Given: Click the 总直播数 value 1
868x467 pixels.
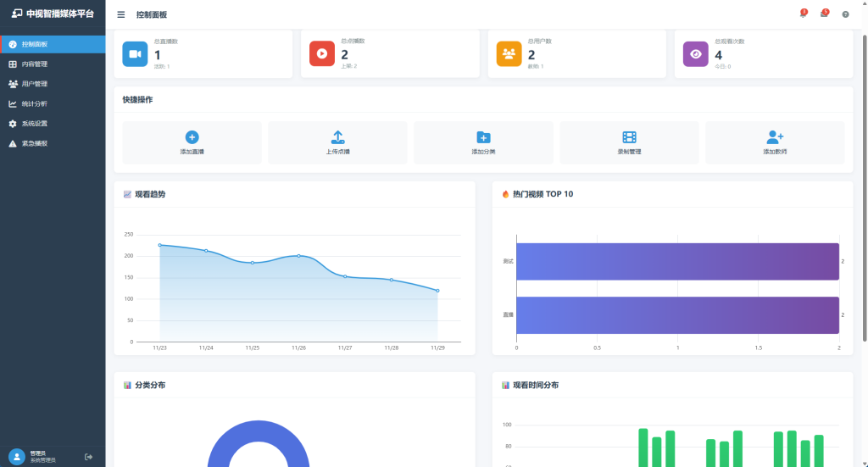Looking at the screenshot, I should click(158, 55).
